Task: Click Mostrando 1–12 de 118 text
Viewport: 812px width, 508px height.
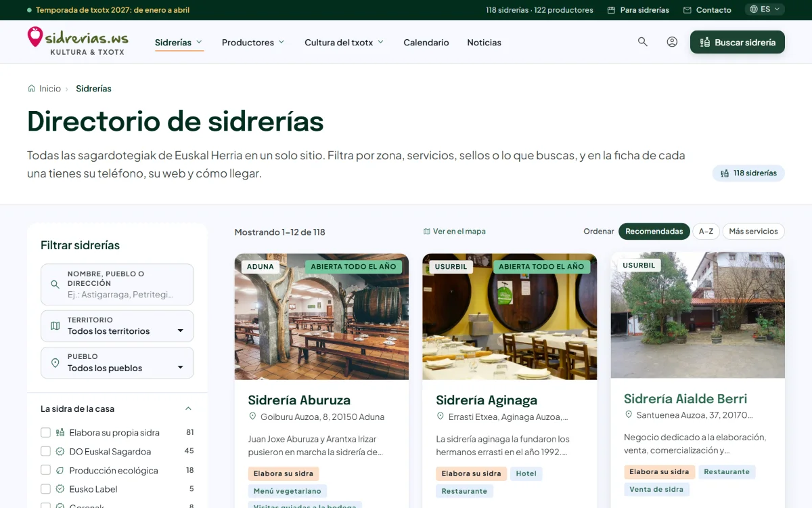Action: [280, 232]
